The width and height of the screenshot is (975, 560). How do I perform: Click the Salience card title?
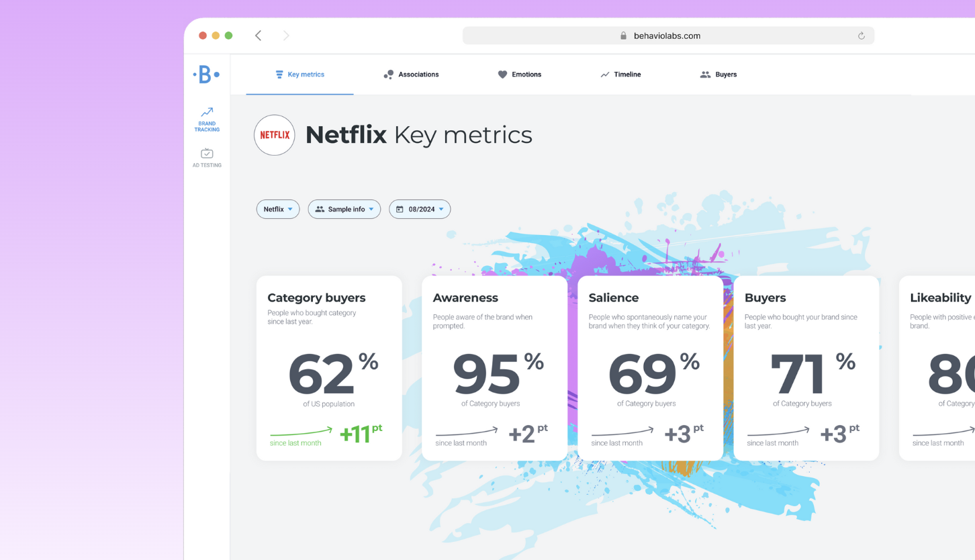[x=614, y=298]
